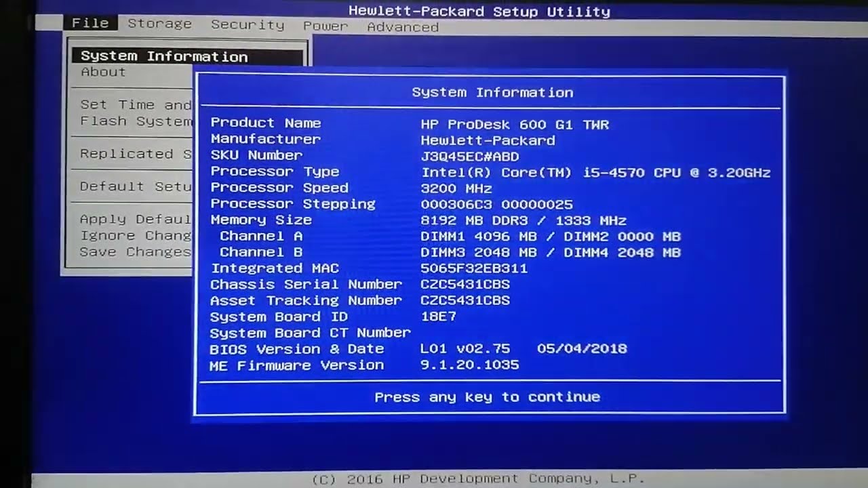
Task: Click the Processor Stepping label
Action: [292, 204]
